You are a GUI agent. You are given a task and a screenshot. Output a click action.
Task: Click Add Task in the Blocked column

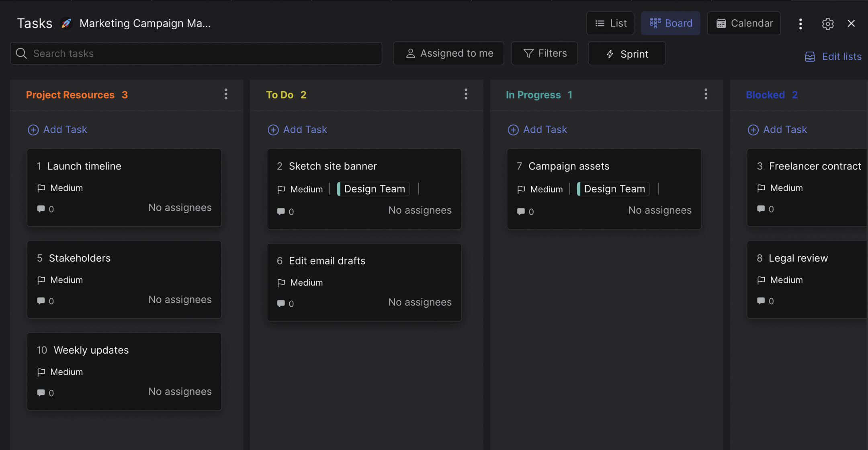[x=777, y=129]
